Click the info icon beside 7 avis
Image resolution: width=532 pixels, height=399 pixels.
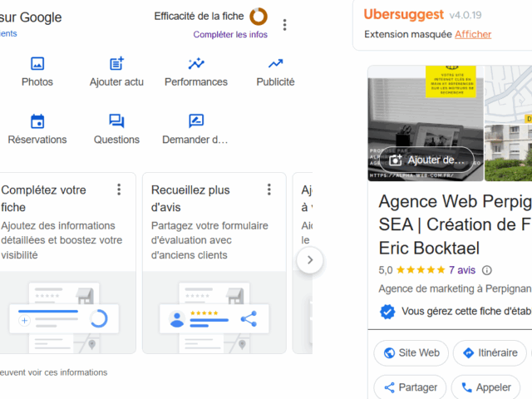pyautogui.click(x=487, y=270)
